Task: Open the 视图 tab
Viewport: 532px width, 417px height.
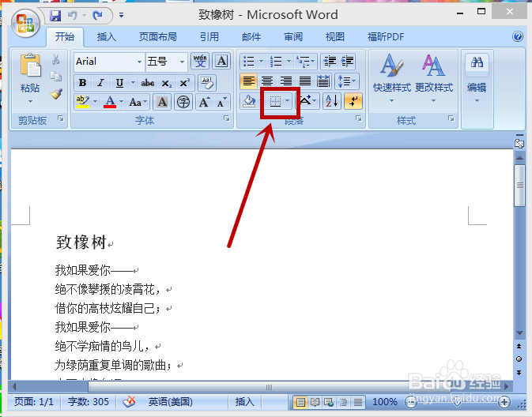Action: 335,36
